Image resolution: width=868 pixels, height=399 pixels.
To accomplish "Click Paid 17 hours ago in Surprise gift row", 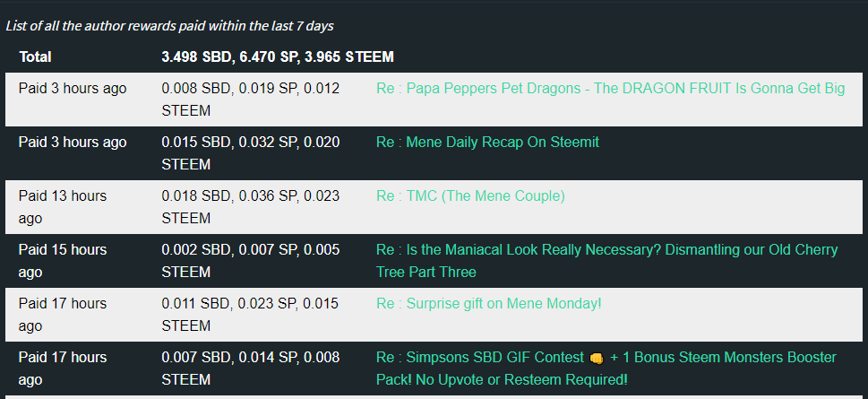I will click(x=63, y=315).
